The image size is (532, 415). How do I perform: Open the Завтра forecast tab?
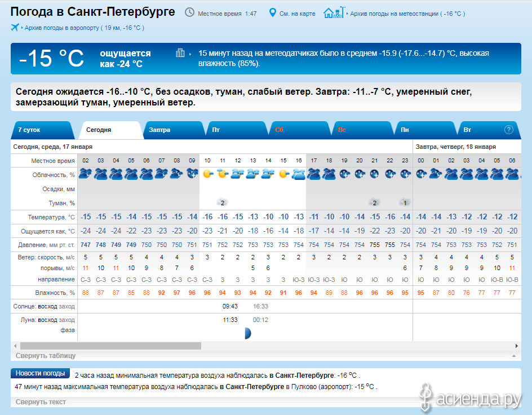(x=173, y=130)
